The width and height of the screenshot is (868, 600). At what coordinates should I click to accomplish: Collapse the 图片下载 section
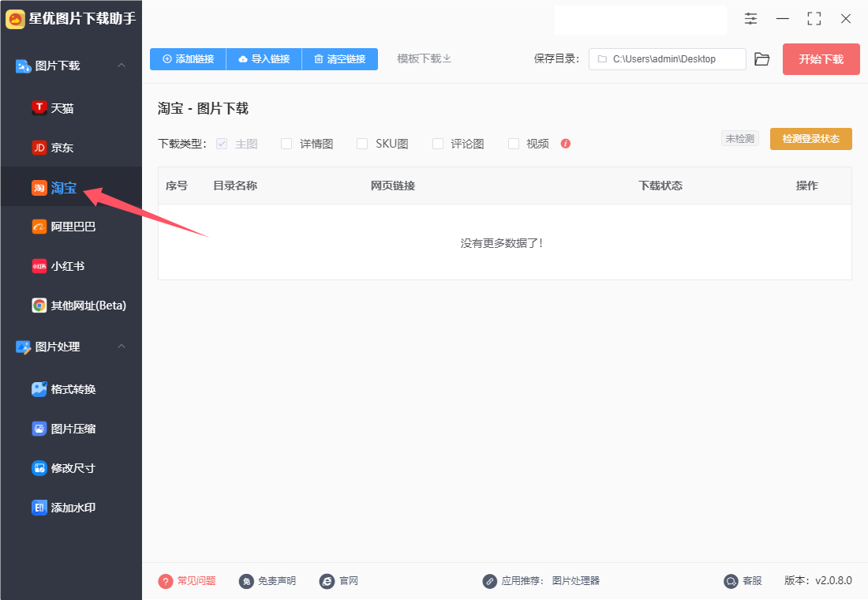(x=122, y=66)
